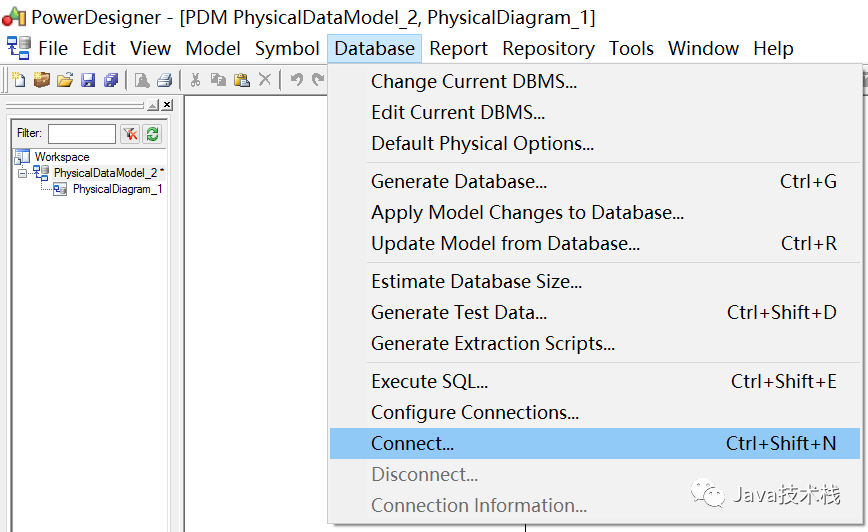
Task: Refresh the browser tree with the green arrows icon
Action: coord(152,133)
